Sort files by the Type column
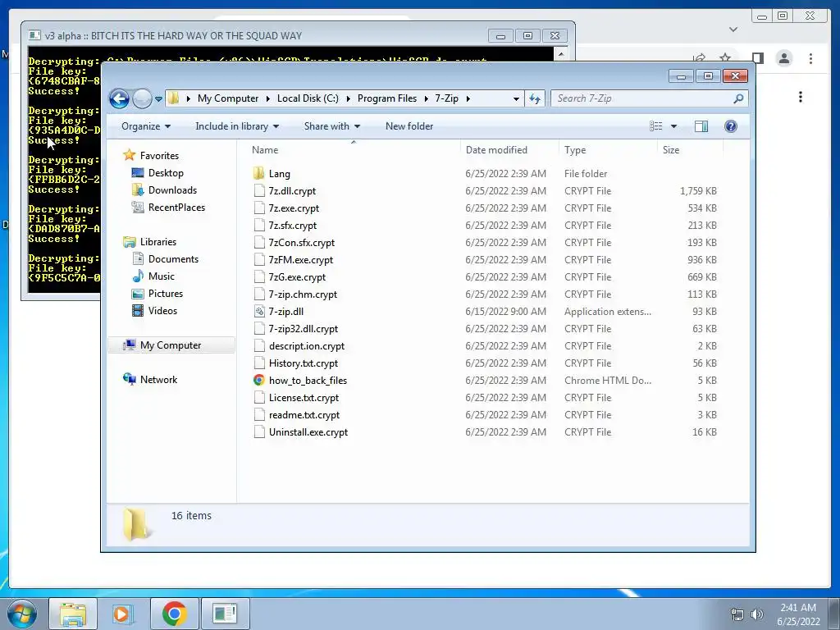840x630 pixels. point(575,151)
